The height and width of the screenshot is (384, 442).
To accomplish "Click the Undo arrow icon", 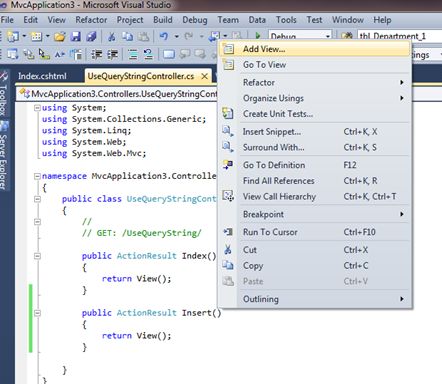I will 164,36.
